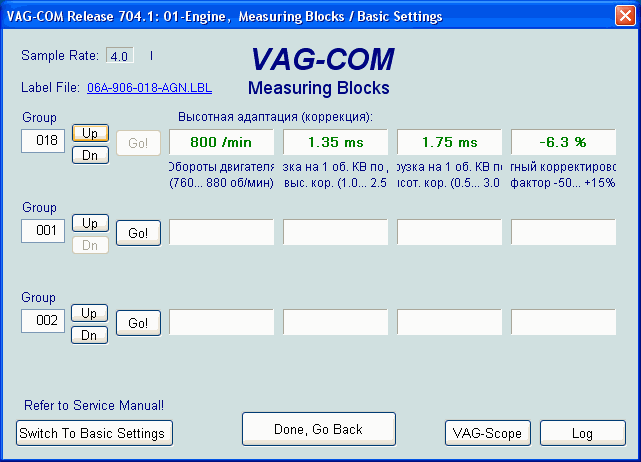Select the Sample Rate 4.0 field
The image size is (641, 462).
pyautogui.click(x=119, y=56)
